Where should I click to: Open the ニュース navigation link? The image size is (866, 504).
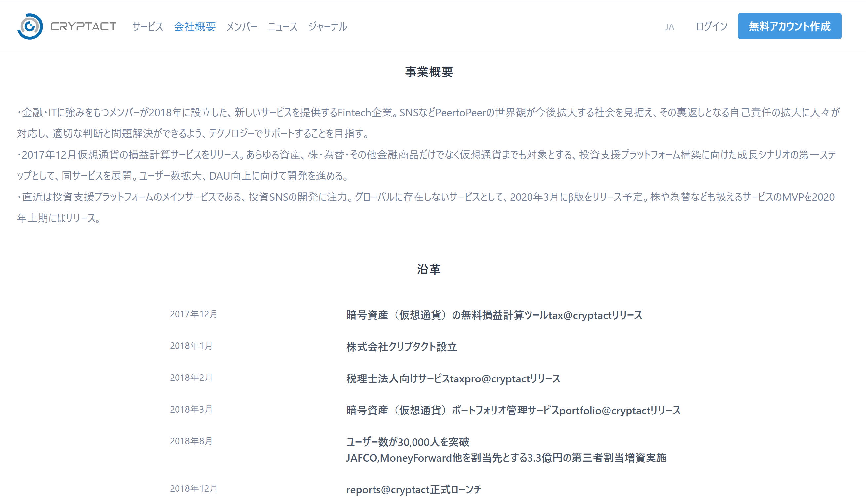pyautogui.click(x=283, y=26)
